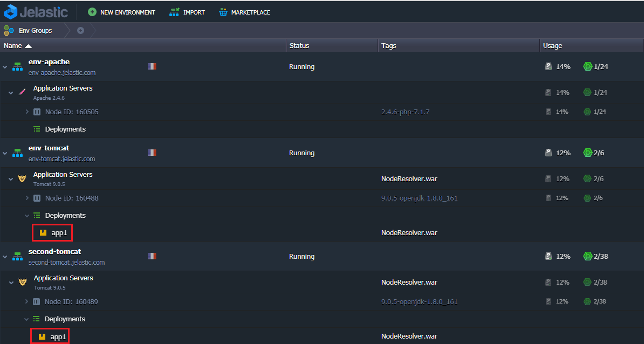This screenshot has height=344, width=644.
Task: Select the app1 package icon in second-tomcat
Action: click(x=42, y=336)
